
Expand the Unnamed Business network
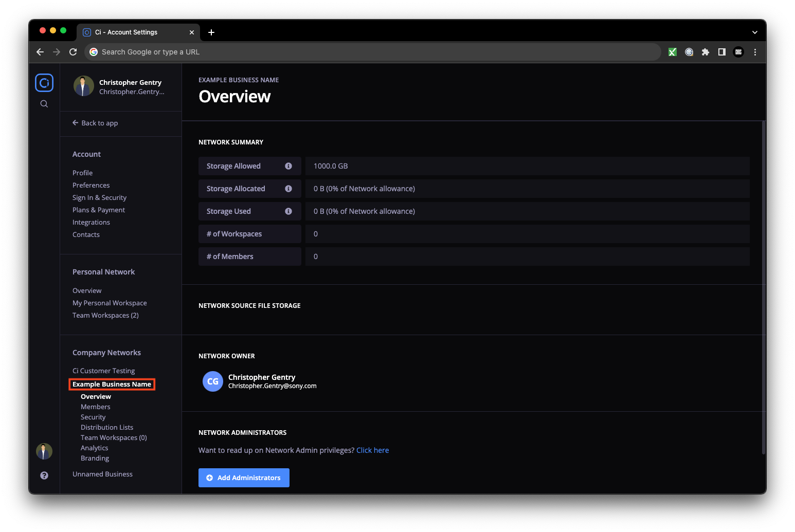point(102,474)
